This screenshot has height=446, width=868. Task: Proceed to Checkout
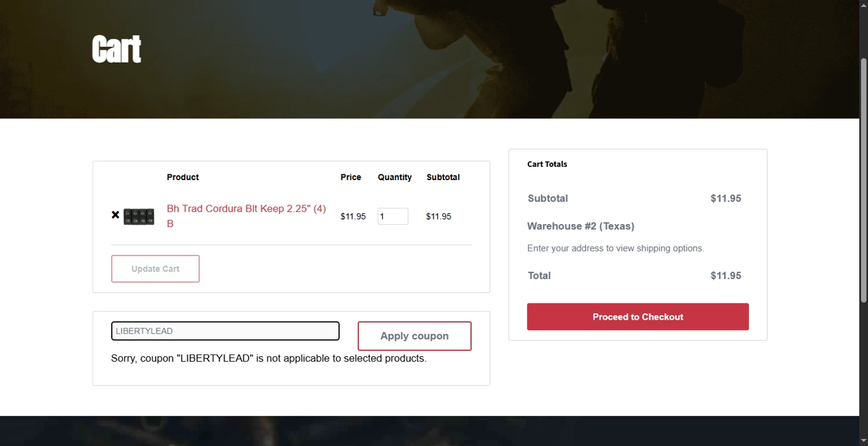click(x=638, y=317)
